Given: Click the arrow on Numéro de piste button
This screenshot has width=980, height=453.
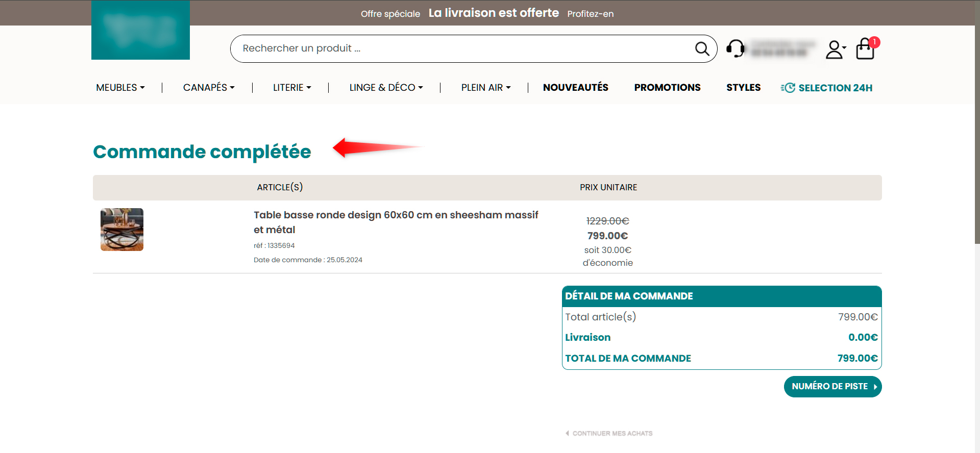Looking at the screenshot, I should click(875, 387).
